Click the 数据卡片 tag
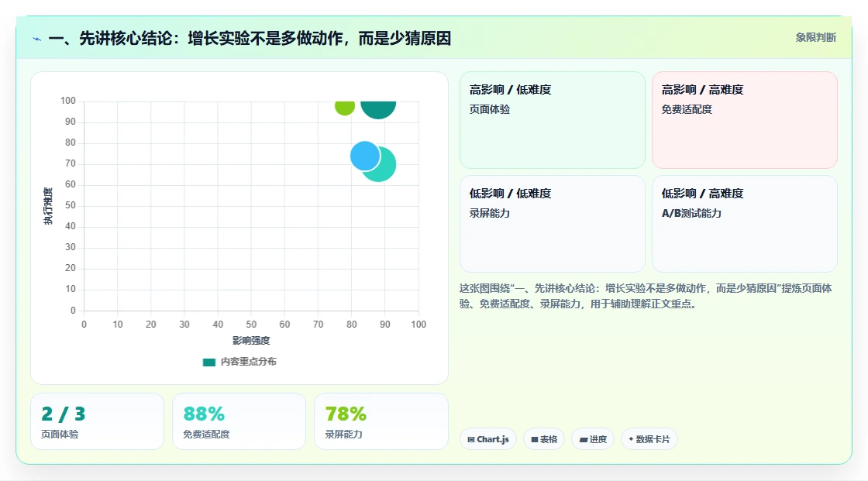Image resolution: width=868 pixels, height=481 pixels. point(649,439)
